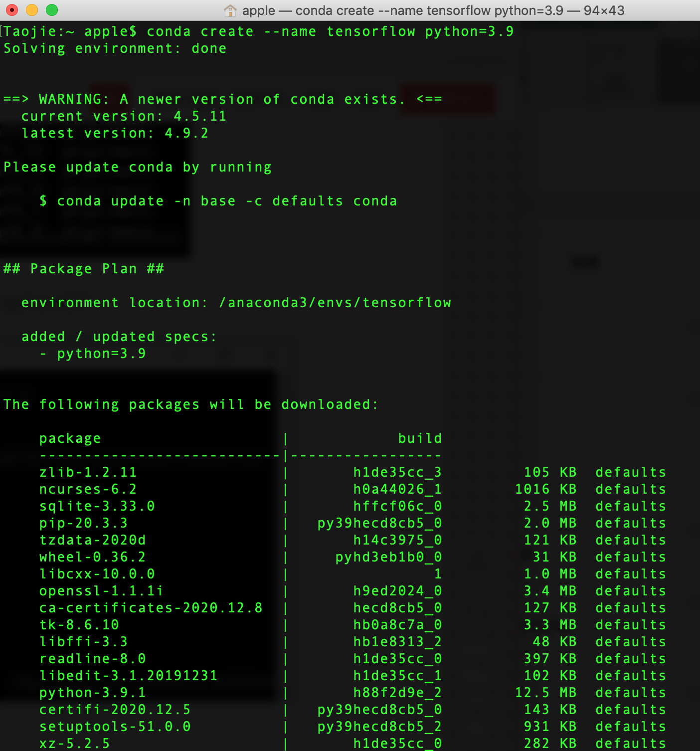The height and width of the screenshot is (751, 700).
Task: Click the 1016 KB size value
Action: (x=546, y=489)
